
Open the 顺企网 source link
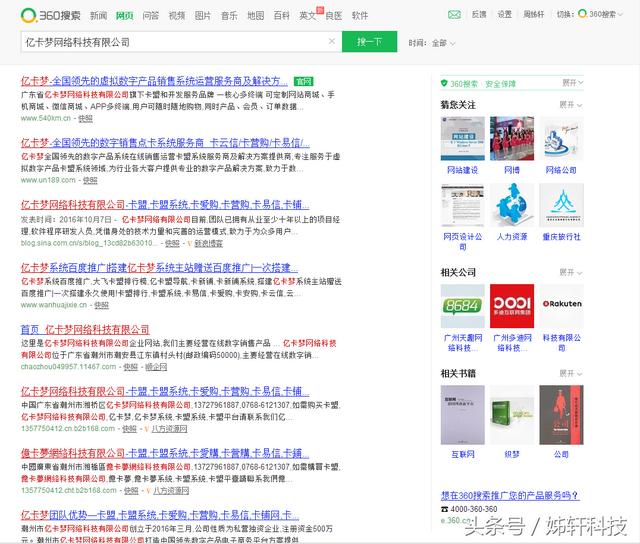[x=156, y=367]
